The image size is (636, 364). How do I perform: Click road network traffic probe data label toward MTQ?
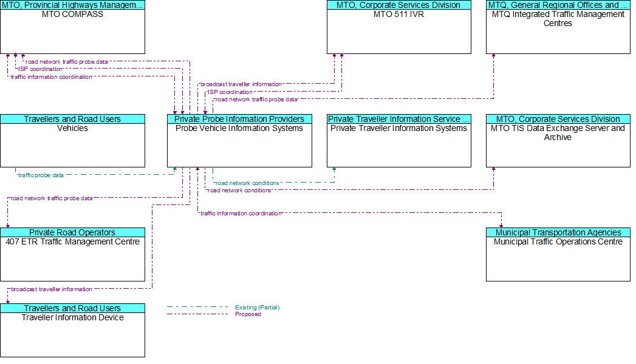(x=257, y=99)
